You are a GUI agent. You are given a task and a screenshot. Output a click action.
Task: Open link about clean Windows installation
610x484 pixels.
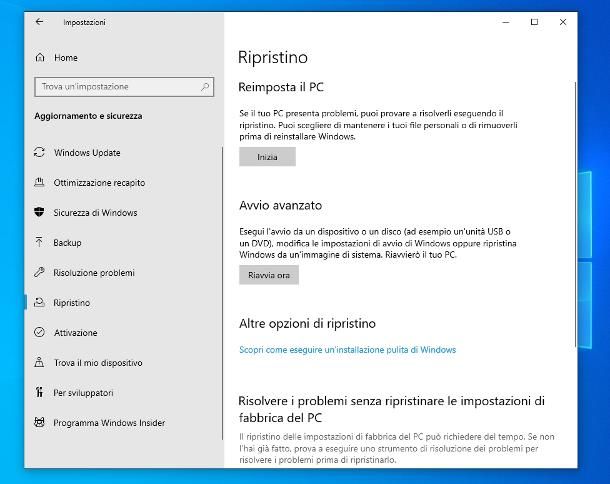(347, 349)
